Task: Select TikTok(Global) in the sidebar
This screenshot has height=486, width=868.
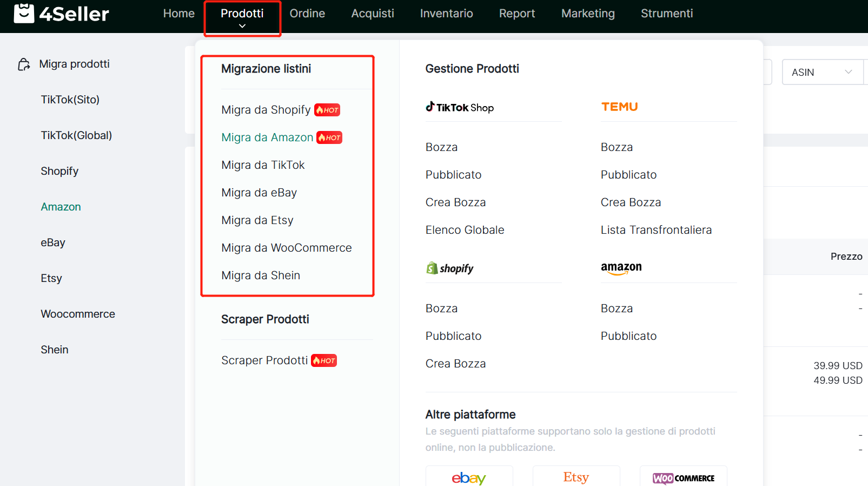Action: click(76, 135)
